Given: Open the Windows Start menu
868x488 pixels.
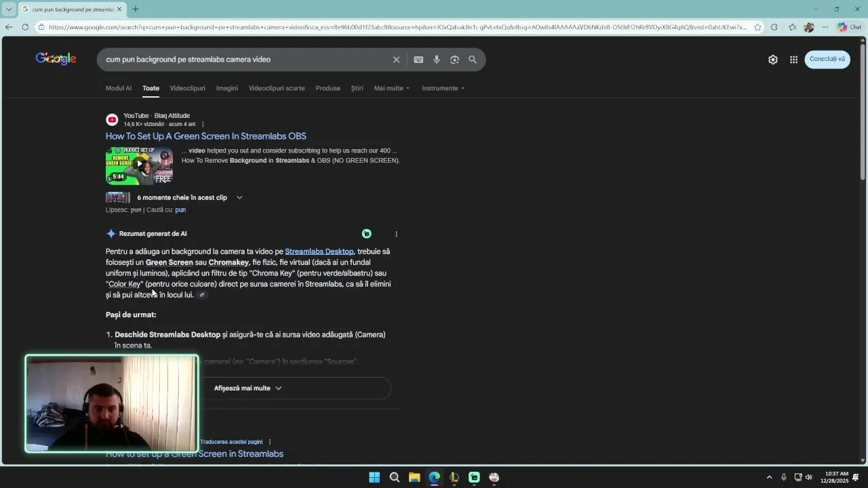Looking at the screenshot, I should 374,477.
